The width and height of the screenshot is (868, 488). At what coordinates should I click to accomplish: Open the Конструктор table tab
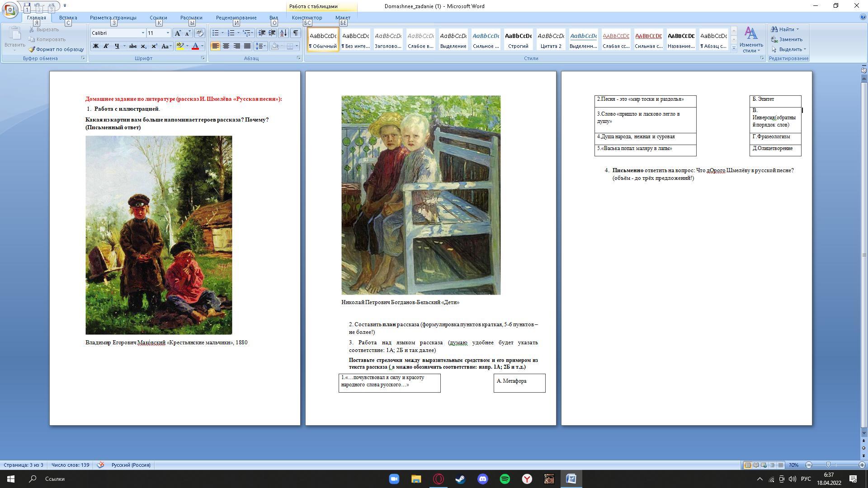(307, 18)
